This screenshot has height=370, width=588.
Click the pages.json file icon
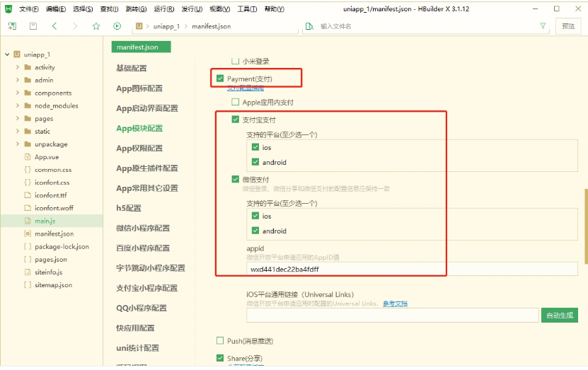pos(28,259)
